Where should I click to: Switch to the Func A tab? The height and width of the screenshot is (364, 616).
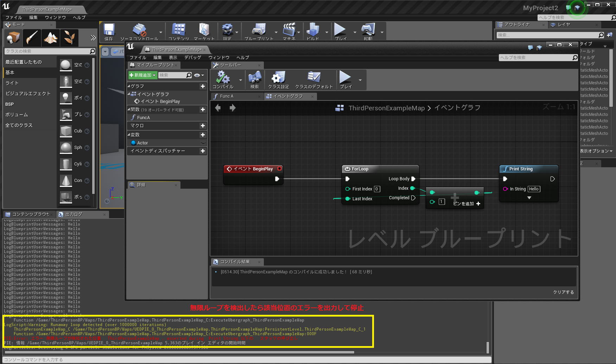click(237, 96)
